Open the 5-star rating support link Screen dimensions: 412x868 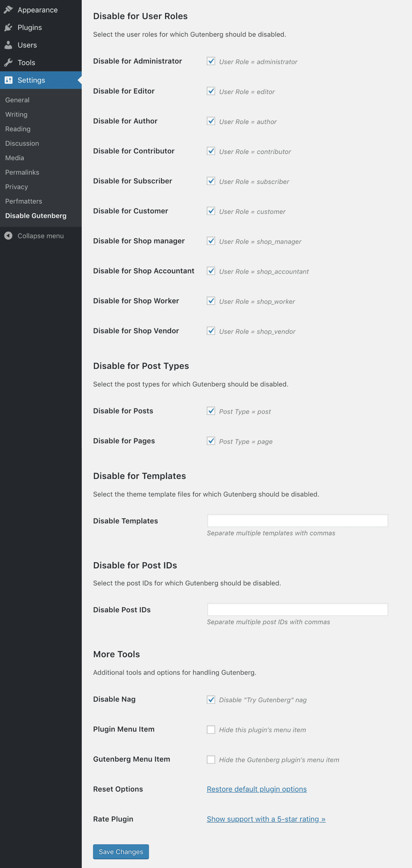[x=266, y=819]
